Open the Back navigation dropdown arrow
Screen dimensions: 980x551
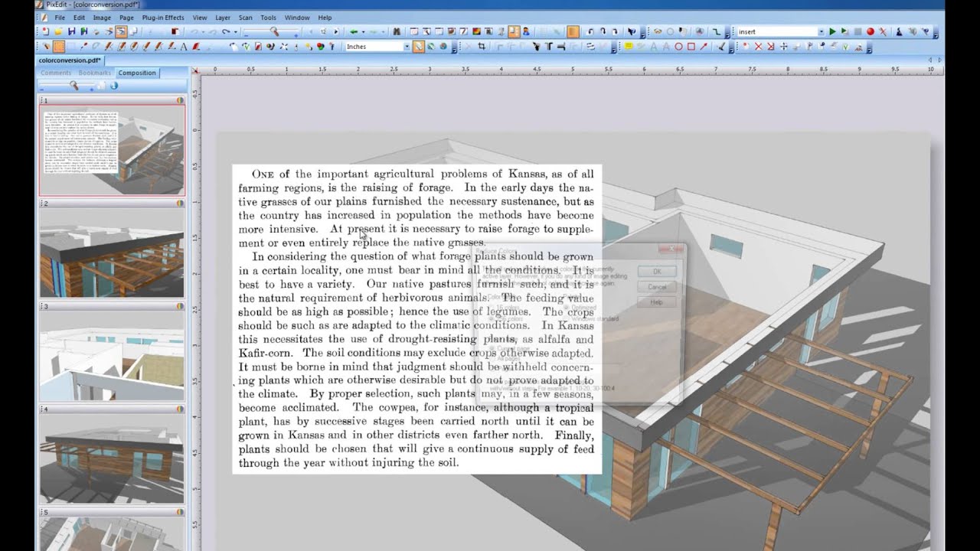(364, 31)
